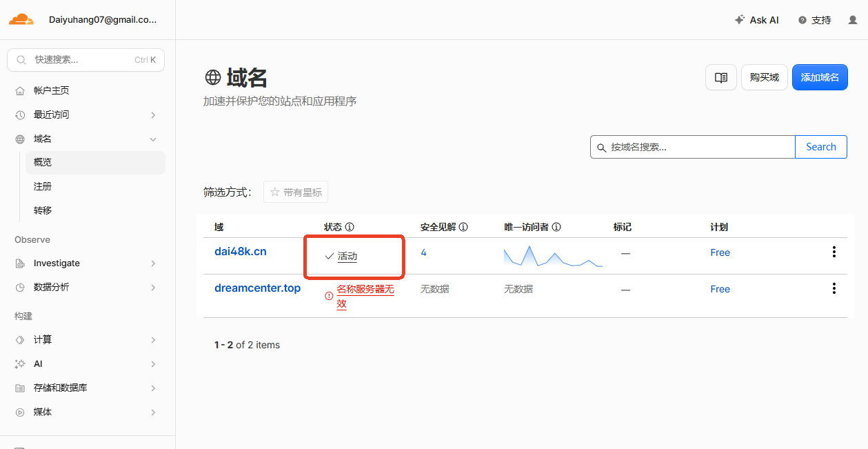The image size is (868, 449).
Task: Select 概览 in the sidebar
Action: [x=95, y=162]
